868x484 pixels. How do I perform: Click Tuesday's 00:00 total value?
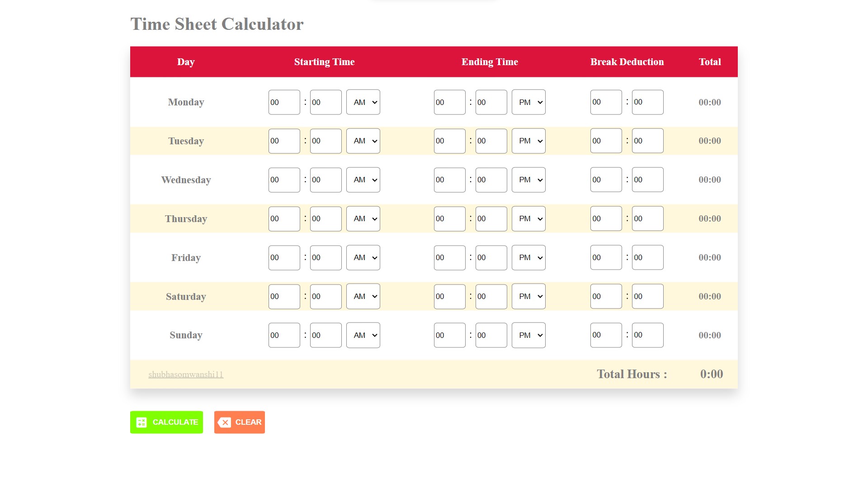click(x=710, y=141)
